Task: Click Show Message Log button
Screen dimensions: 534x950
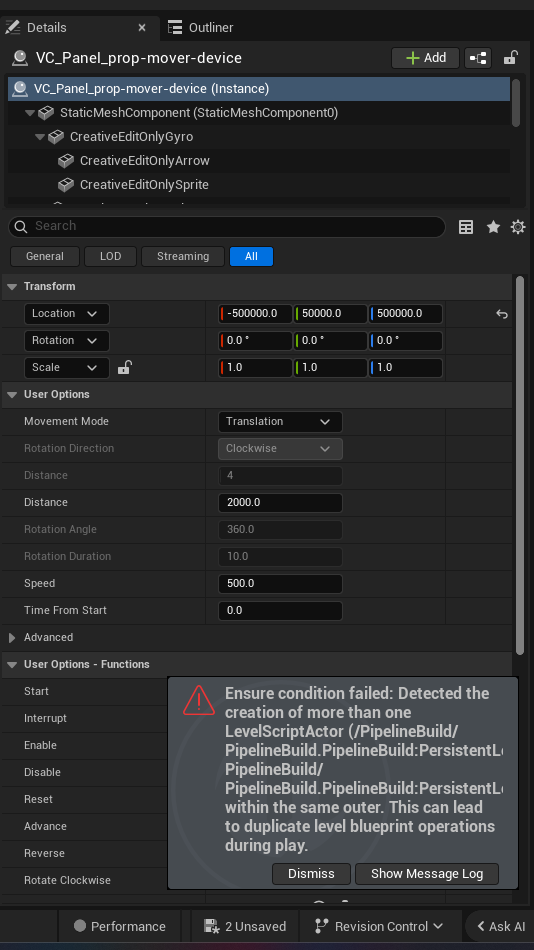Action: tap(427, 874)
